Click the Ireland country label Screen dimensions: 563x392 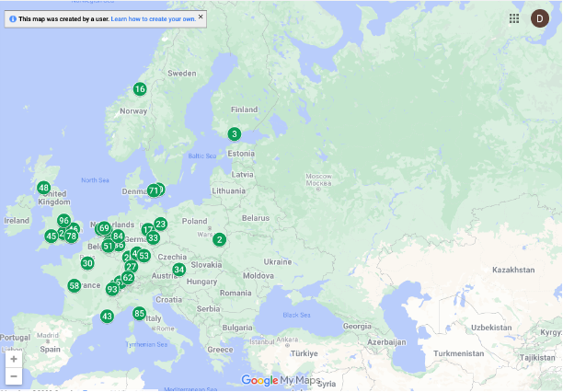point(17,220)
